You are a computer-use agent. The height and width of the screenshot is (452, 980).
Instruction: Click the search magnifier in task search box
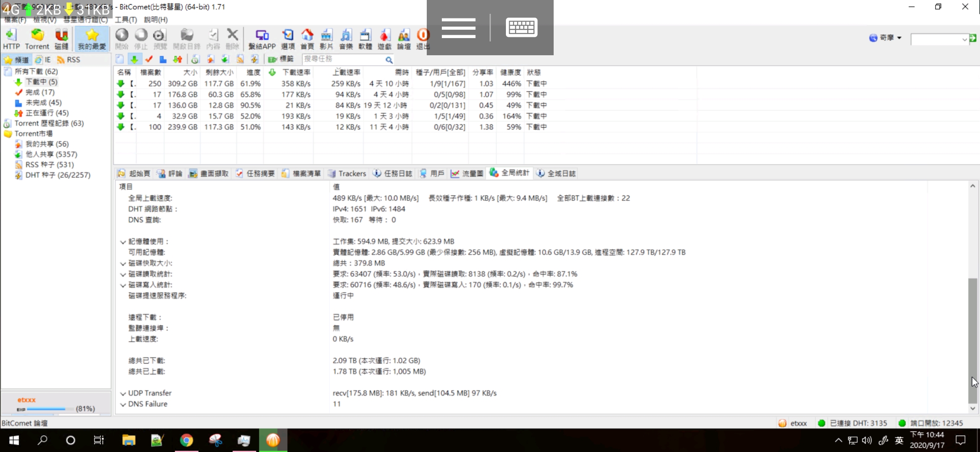[389, 60]
